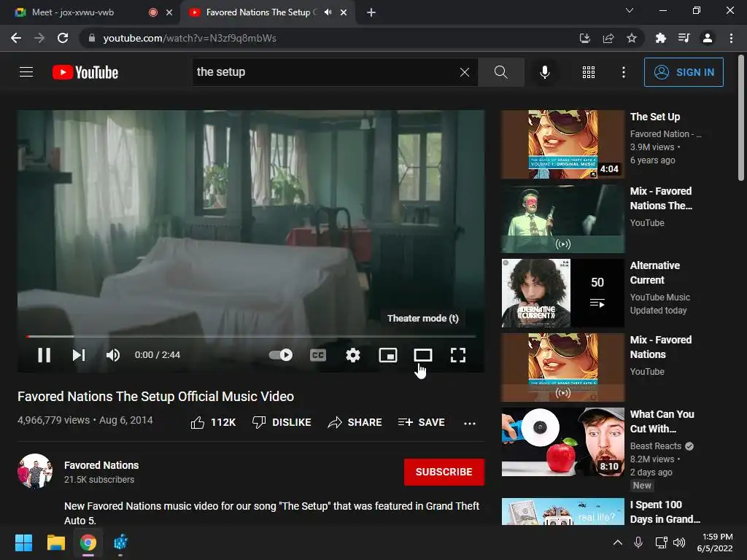Activate miniplayer mode icon
The image size is (747, 560).
pos(388,355)
